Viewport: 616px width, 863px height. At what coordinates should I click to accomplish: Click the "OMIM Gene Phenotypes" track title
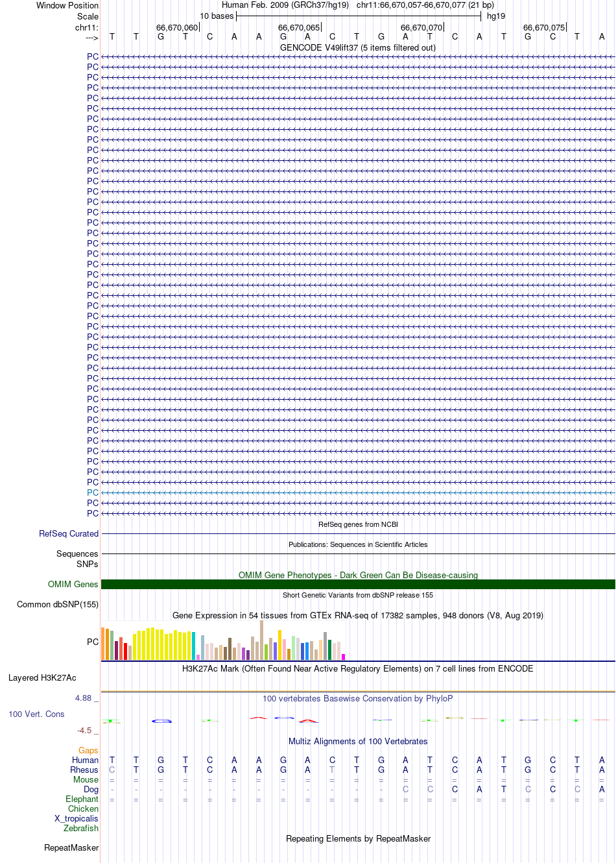358,575
